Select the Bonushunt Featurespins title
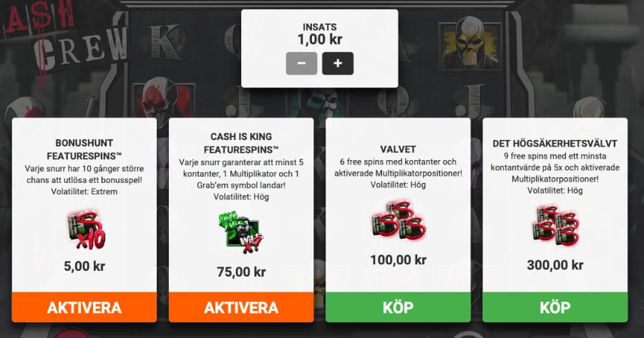The image size is (644, 338). (84, 149)
